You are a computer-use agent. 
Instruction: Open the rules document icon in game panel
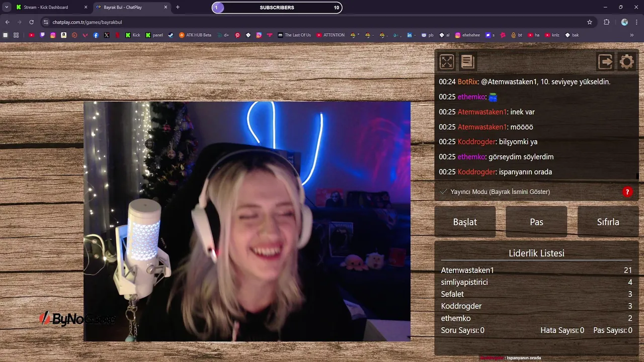467,62
